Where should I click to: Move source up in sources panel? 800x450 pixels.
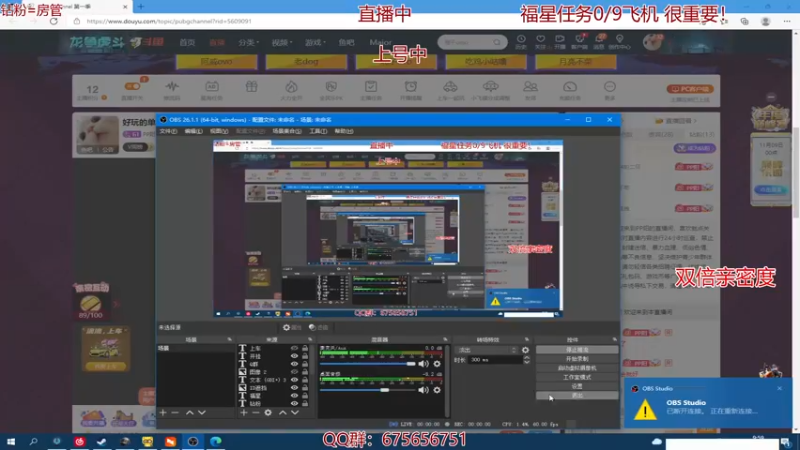pyautogui.click(x=283, y=412)
